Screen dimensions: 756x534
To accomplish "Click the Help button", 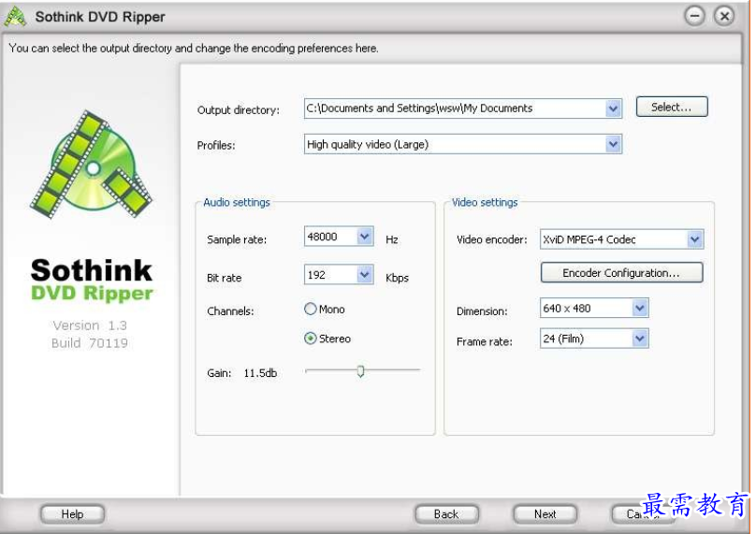I will click(72, 514).
